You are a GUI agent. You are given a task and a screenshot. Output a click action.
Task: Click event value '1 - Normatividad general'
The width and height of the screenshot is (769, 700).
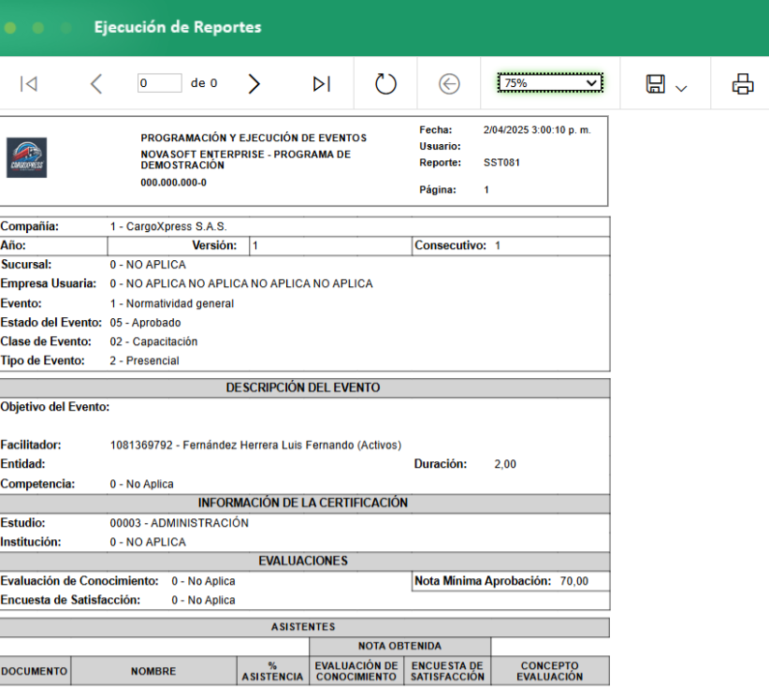coord(171,303)
